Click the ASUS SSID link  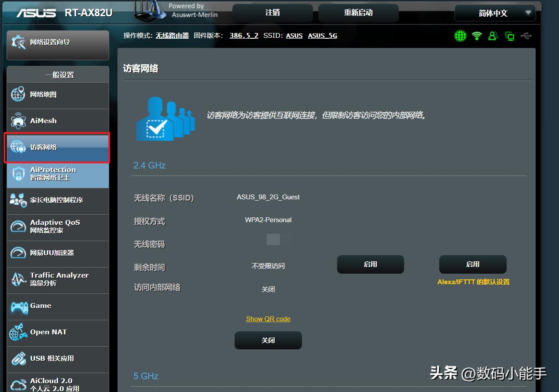pyautogui.click(x=294, y=36)
